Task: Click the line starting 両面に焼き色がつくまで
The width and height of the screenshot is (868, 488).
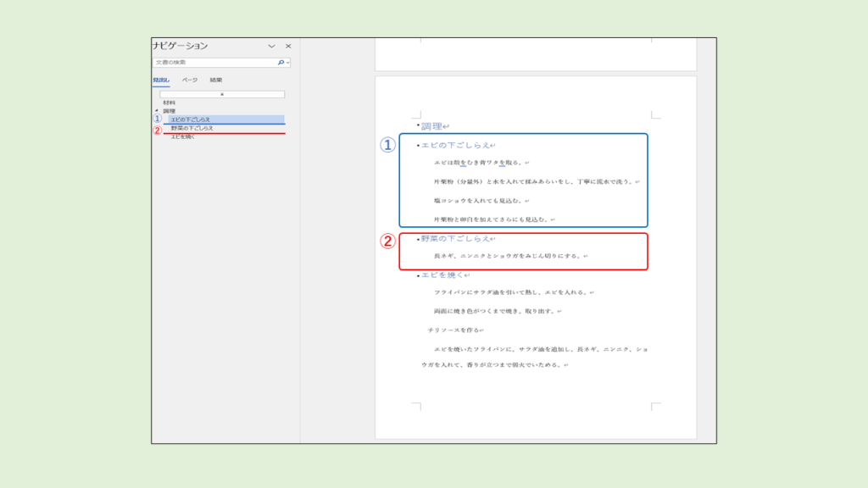Action: tap(495, 312)
